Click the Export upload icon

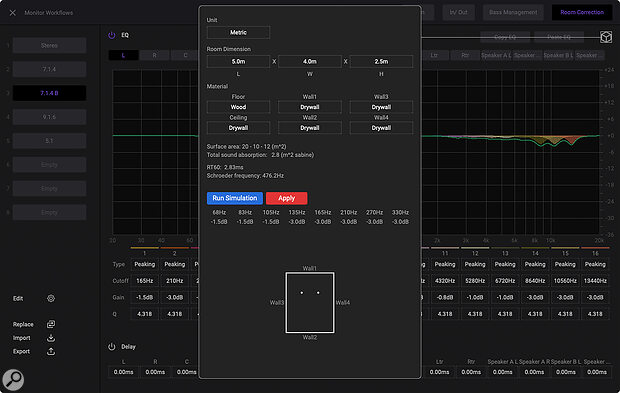point(51,351)
